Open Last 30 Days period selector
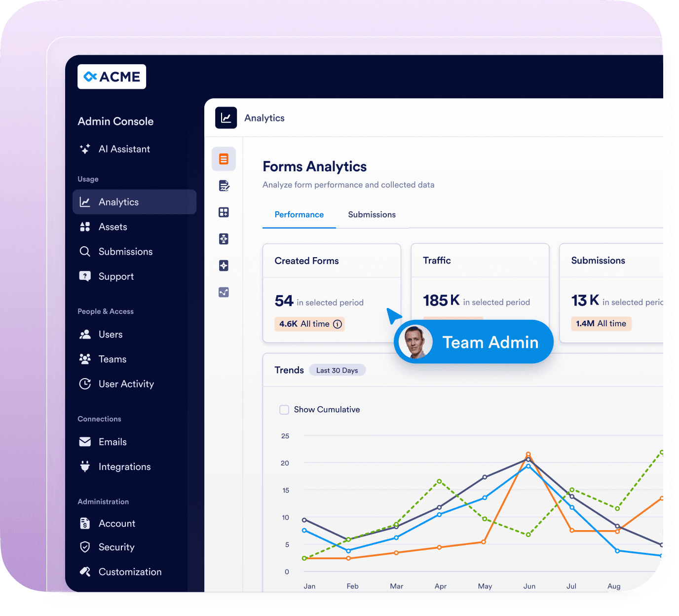The width and height of the screenshot is (679, 616). (337, 370)
